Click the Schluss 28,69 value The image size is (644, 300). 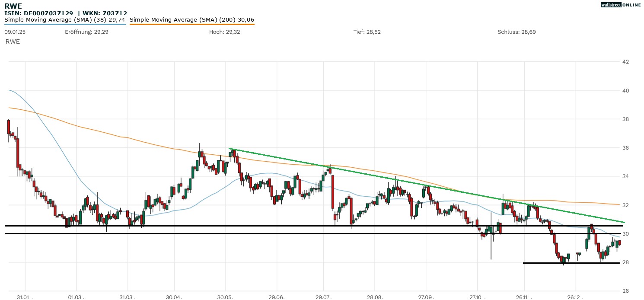coord(516,32)
